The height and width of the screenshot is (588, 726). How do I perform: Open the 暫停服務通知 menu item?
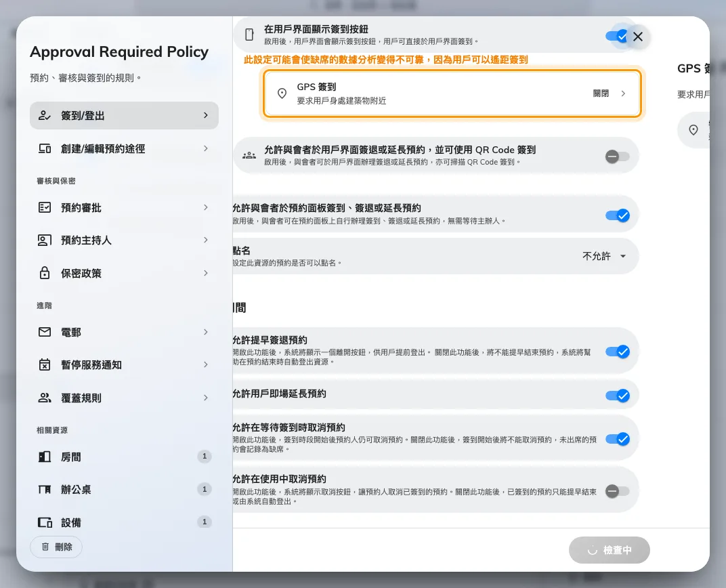tap(124, 365)
